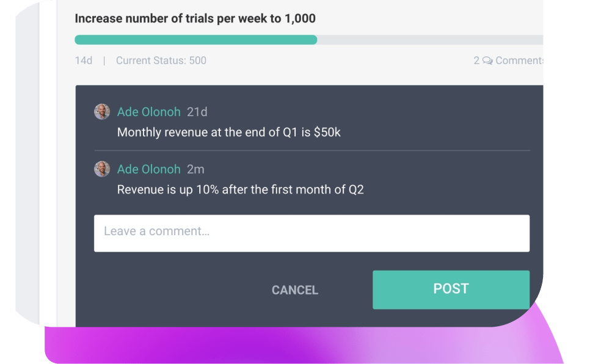Select the goal title about trials per week

pyautogui.click(x=195, y=18)
